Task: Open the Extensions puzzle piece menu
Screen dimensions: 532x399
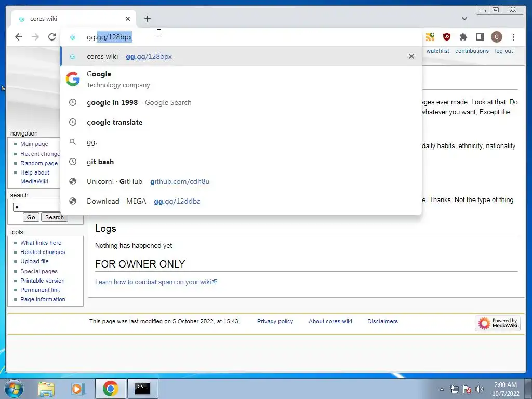Action: [x=463, y=37]
